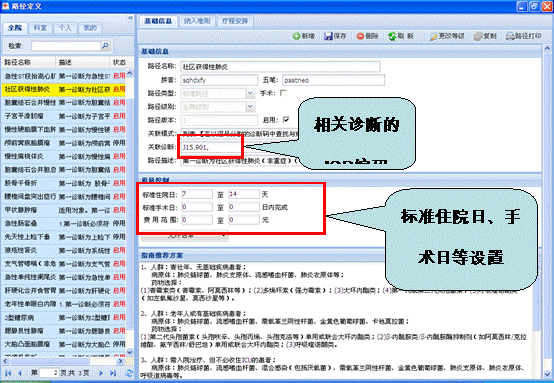Click the 更改等级 change-level icon

click(434, 36)
